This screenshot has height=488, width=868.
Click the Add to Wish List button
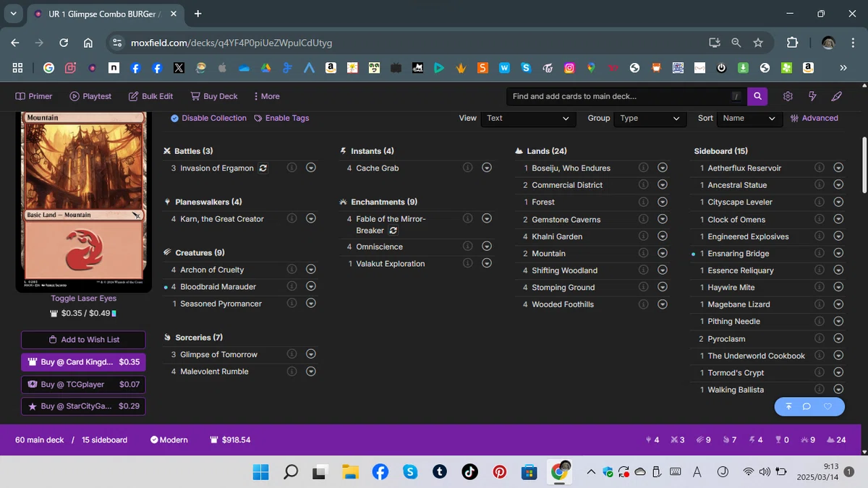(83, 340)
